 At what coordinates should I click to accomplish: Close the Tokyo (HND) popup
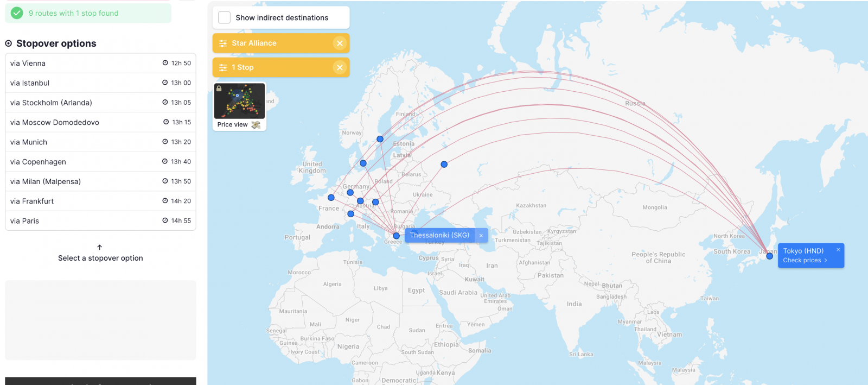(838, 250)
